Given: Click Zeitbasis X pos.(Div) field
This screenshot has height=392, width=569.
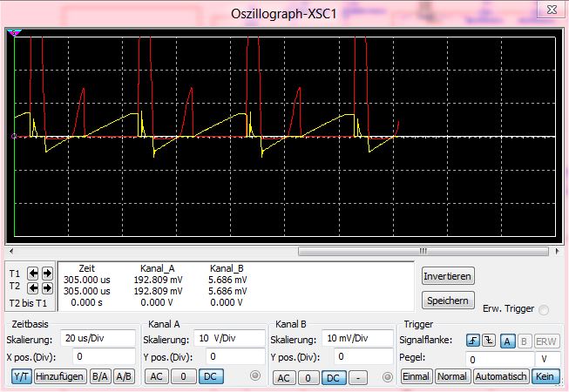Looking at the screenshot, I should point(104,356).
